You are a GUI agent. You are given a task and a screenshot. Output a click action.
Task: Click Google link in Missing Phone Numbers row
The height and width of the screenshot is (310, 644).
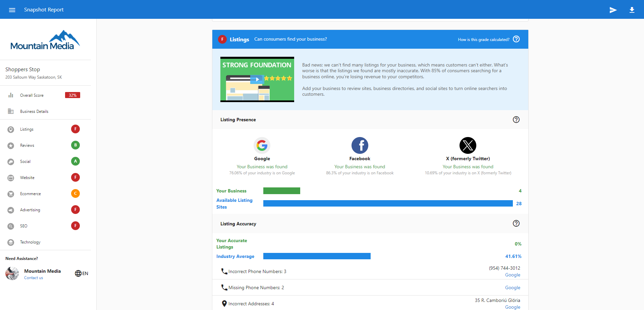click(513, 287)
